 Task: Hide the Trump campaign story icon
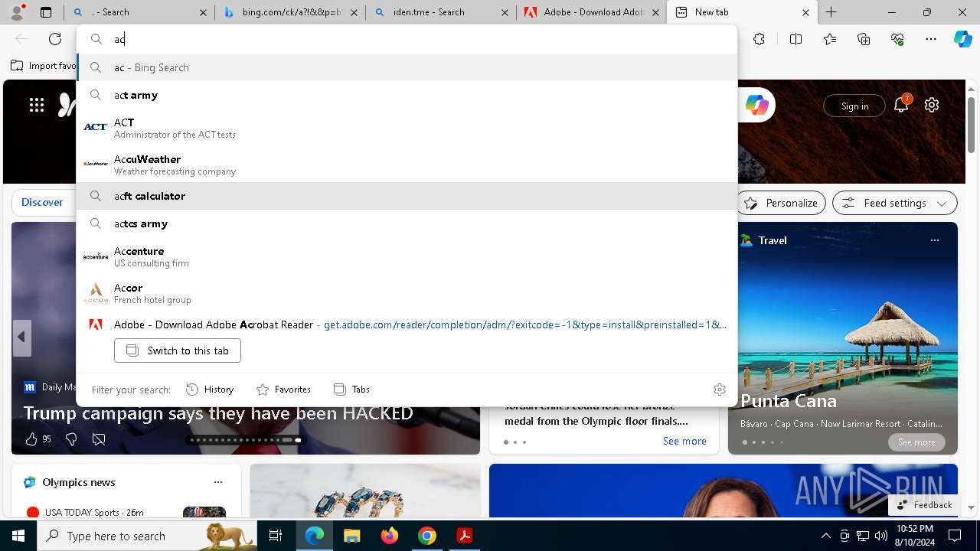pos(99,439)
